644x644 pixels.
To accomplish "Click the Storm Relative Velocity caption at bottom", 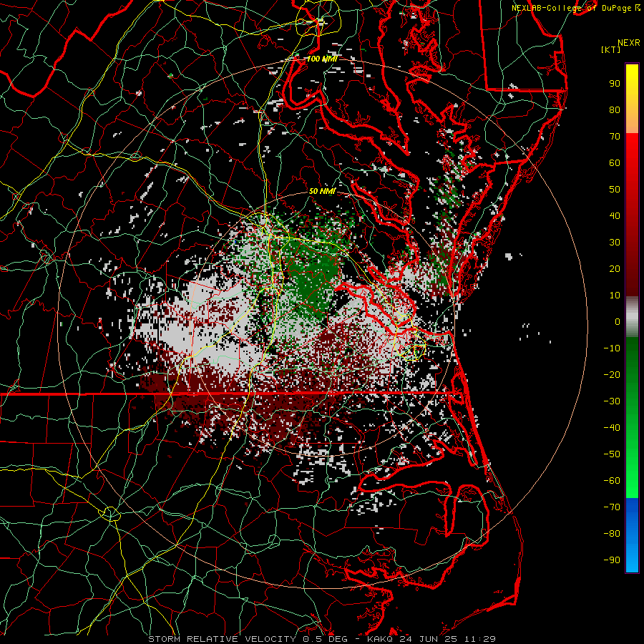I will pos(321,639).
